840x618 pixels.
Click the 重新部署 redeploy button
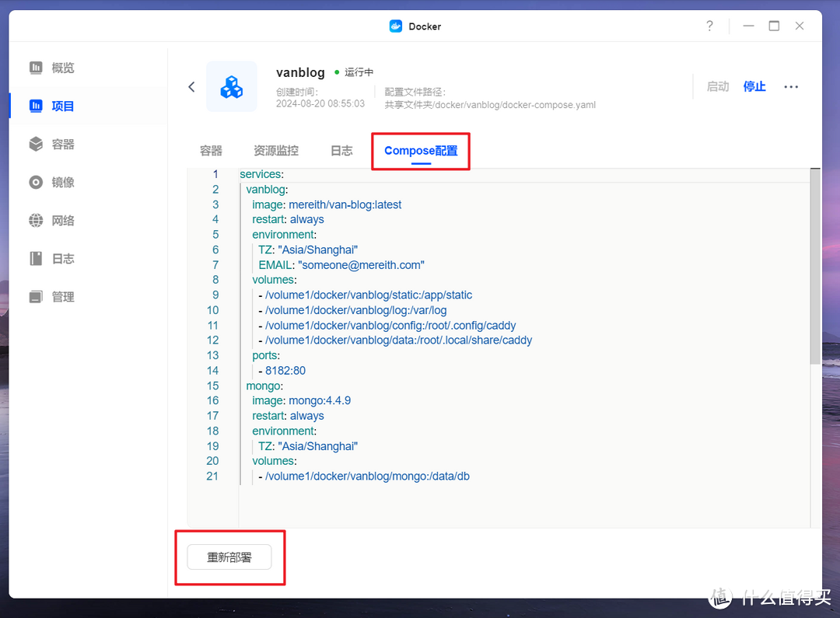click(x=230, y=557)
